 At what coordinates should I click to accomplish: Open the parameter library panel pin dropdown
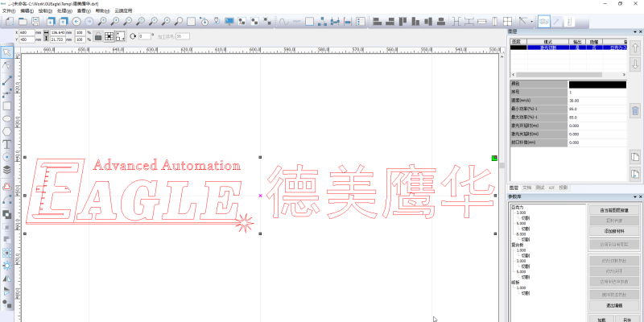click(x=635, y=196)
